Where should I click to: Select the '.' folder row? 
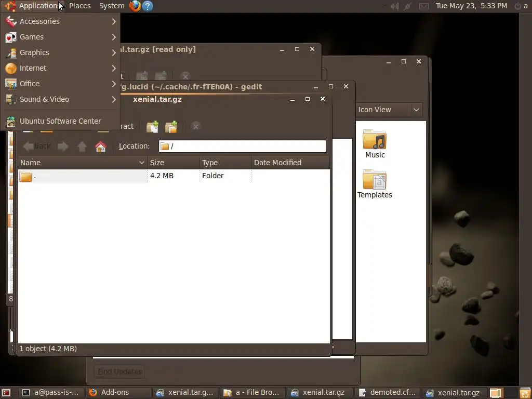pos(174,176)
